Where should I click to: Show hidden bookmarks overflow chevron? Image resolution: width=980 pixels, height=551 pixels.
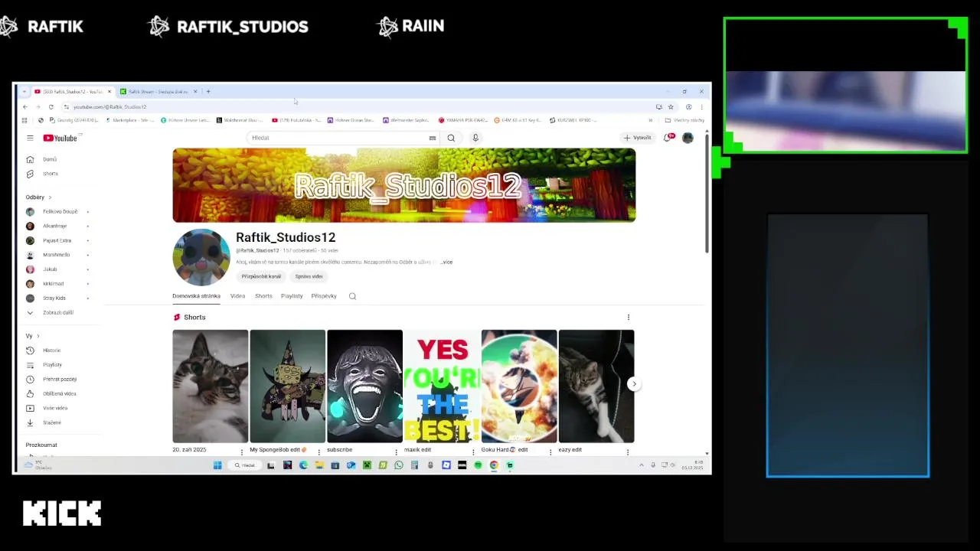point(651,120)
